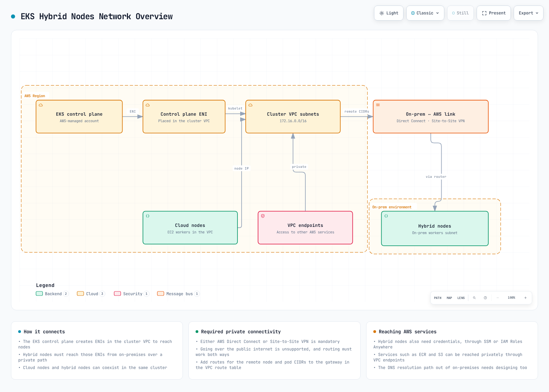The width and height of the screenshot is (549, 392).
Task: Click the shield icon on VPC endpoints
Action: point(263,216)
